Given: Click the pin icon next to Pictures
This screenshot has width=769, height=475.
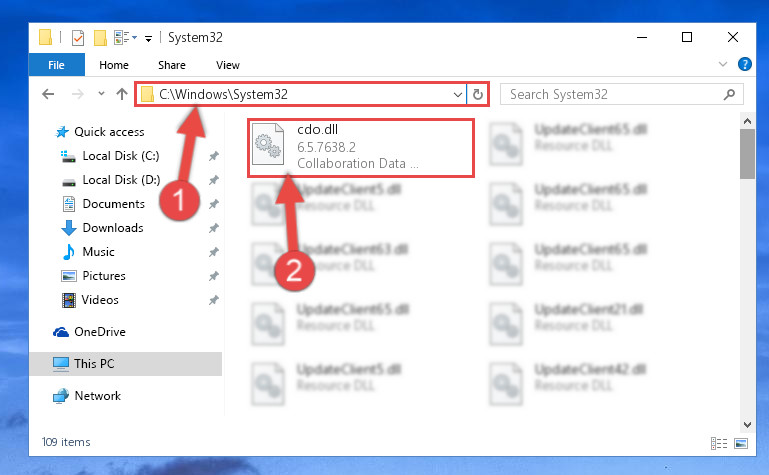Looking at the screenshot, I should [x=213, y=276].
